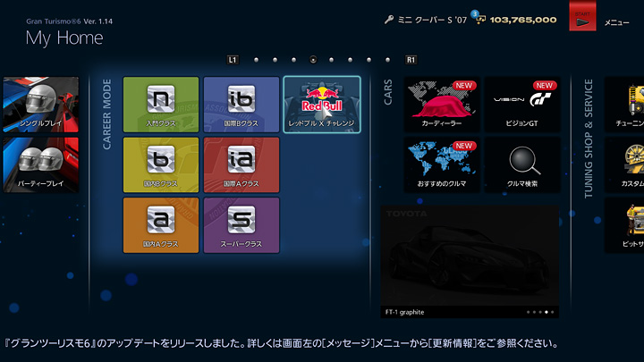
Task: Open the tuning parts tile in Tuning Shop
Action: click(x=624, y=104)
